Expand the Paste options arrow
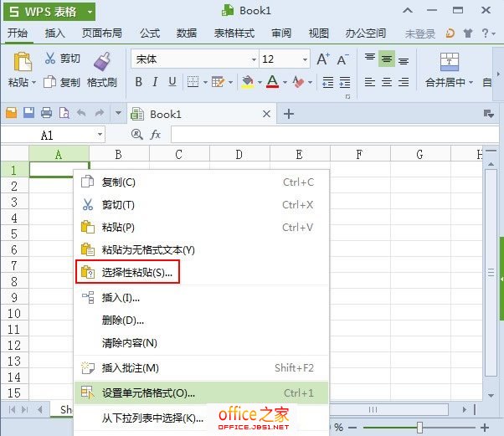Image resolution: width=504 pixels, height=436 pixels. coord(33,83)
